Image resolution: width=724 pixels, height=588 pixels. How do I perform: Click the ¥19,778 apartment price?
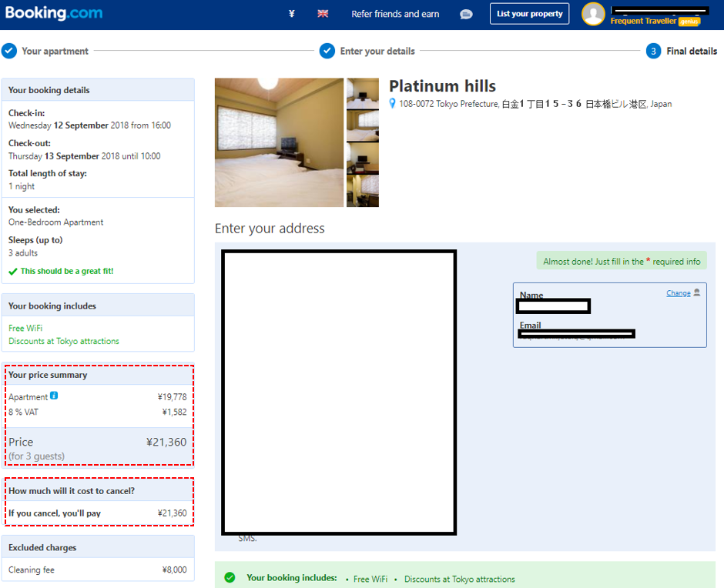173,397
